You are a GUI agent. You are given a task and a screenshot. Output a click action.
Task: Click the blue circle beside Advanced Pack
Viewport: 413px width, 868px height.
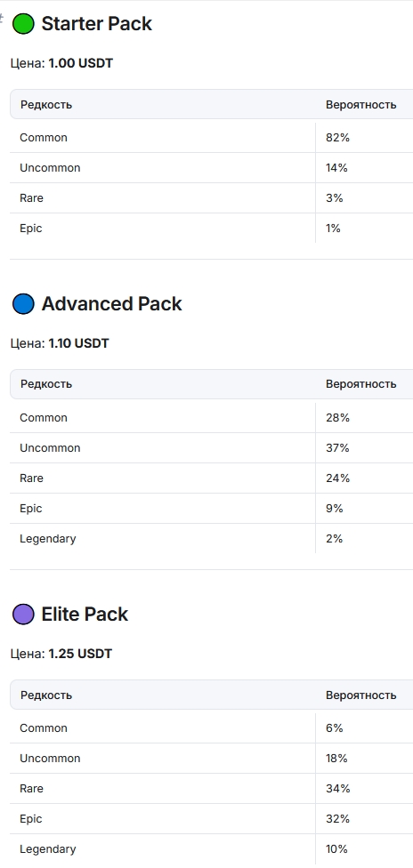[23, 304]
